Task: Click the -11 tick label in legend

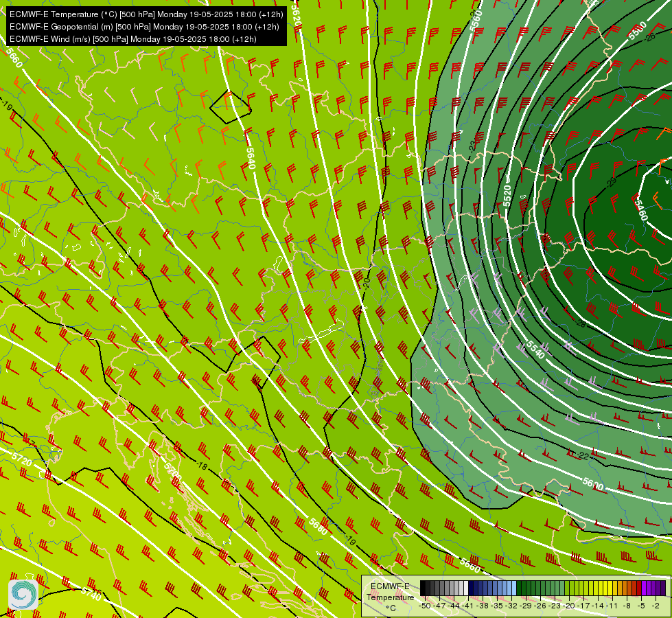Action: coord(613,606)
